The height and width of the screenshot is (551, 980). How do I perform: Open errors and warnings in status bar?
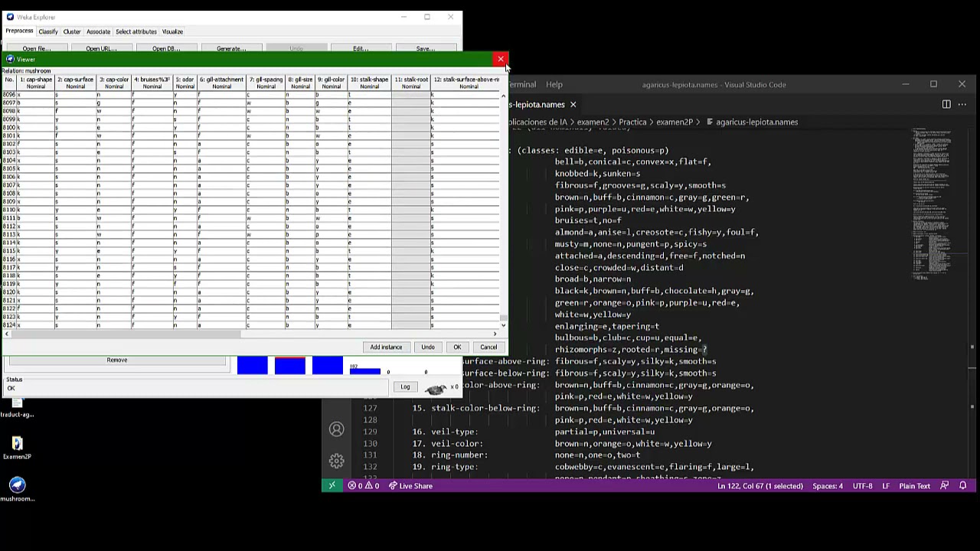tap(364, 486)
